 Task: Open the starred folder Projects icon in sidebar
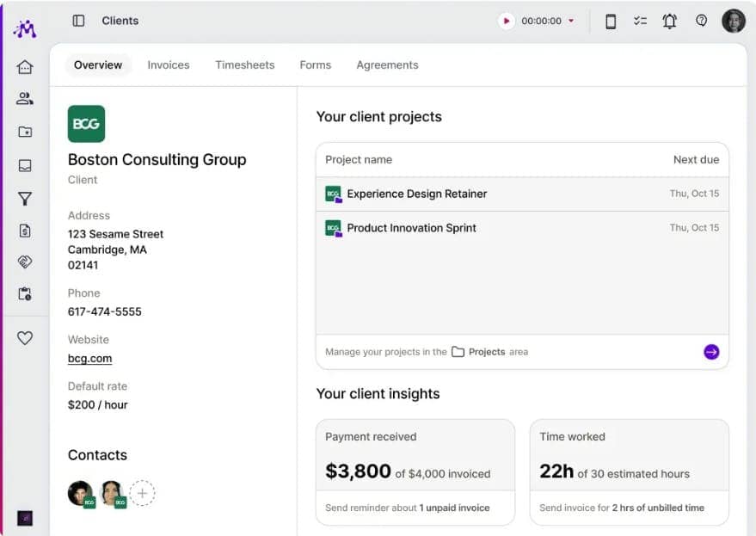click(x=25, y=132)
